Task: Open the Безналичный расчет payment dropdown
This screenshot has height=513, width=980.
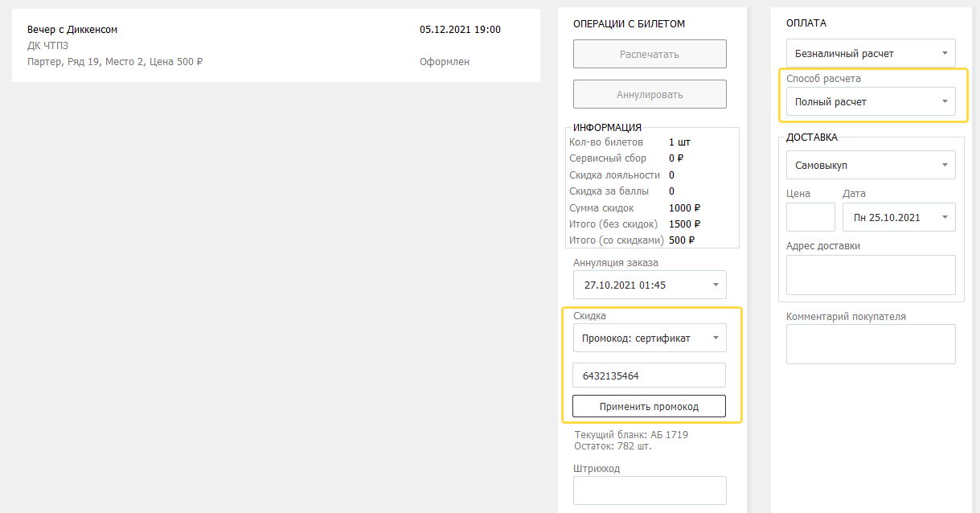Action: click(x=870, y=53)
